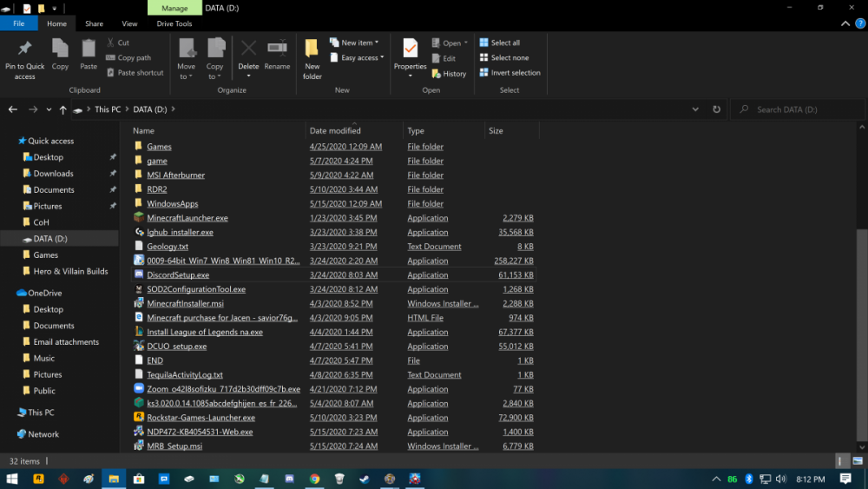Open Steam from the Windows taskbar
This screenshot has height=489, width=868.
click(364, 479)
